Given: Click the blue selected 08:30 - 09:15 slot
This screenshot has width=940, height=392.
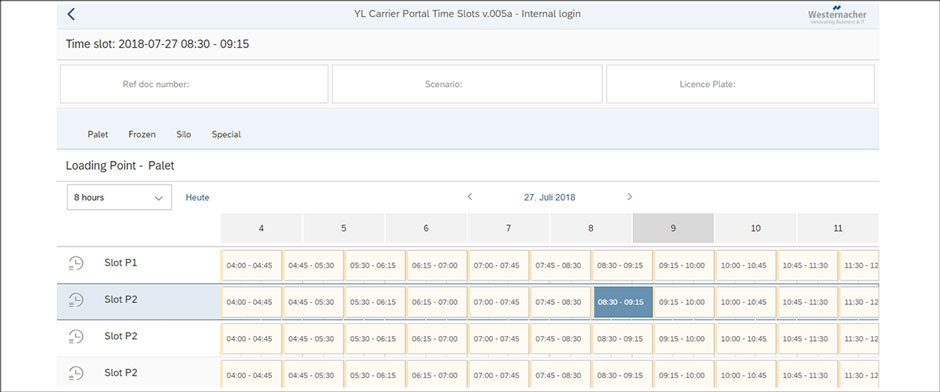Looking at the screenshot, I should click(623, 302).
